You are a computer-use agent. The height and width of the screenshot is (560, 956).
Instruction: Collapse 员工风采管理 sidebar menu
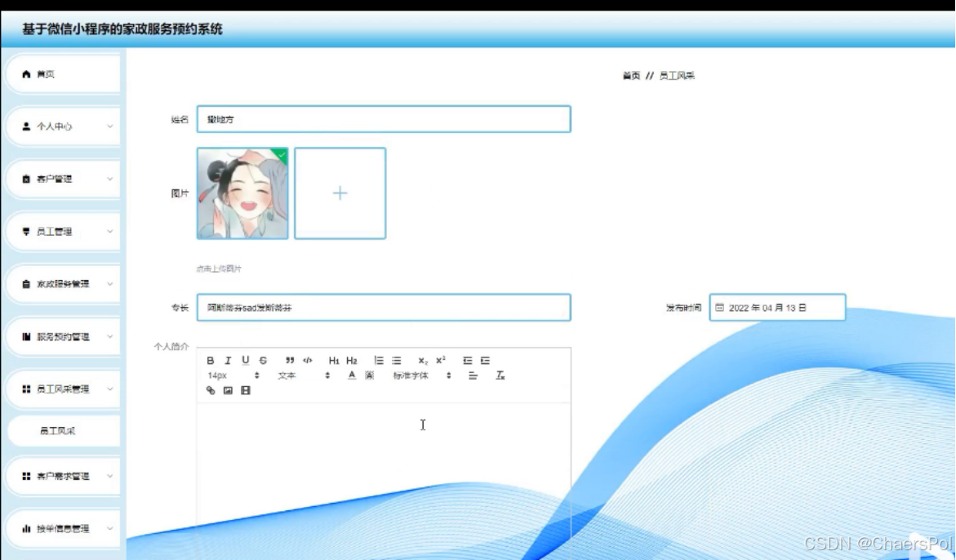point(64,389)
